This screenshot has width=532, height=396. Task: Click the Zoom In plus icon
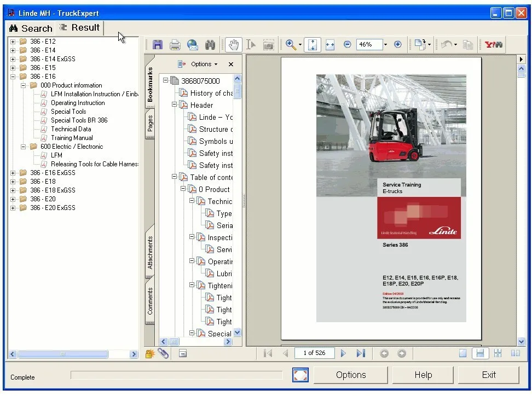click(398, 44)
